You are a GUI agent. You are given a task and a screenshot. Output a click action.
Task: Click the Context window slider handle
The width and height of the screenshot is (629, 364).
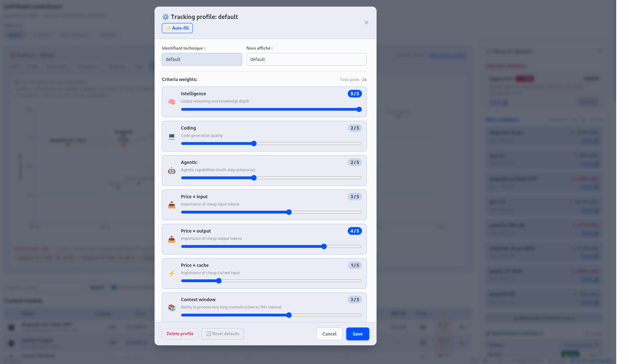click(289, 315)
